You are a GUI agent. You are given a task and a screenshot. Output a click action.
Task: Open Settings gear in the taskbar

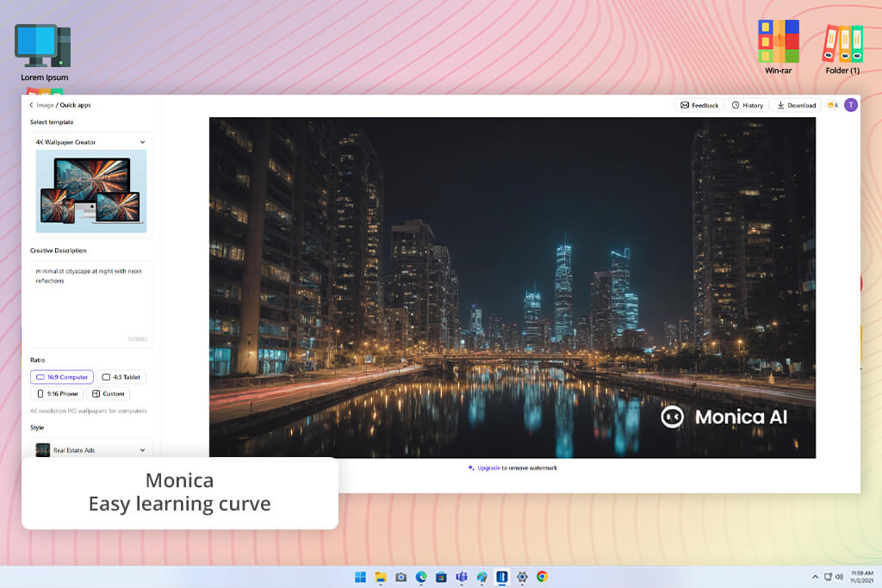pyautogui.click(x=522, y=577)
